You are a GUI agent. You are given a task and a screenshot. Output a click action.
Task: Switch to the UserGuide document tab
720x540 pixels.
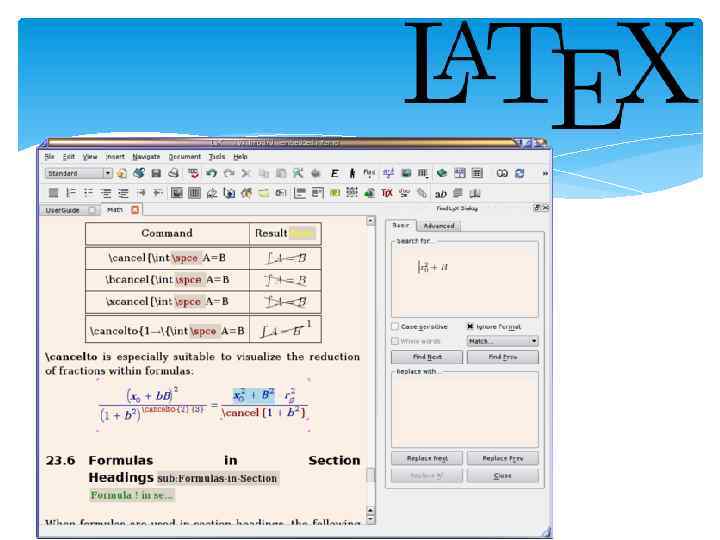[63, 210]
